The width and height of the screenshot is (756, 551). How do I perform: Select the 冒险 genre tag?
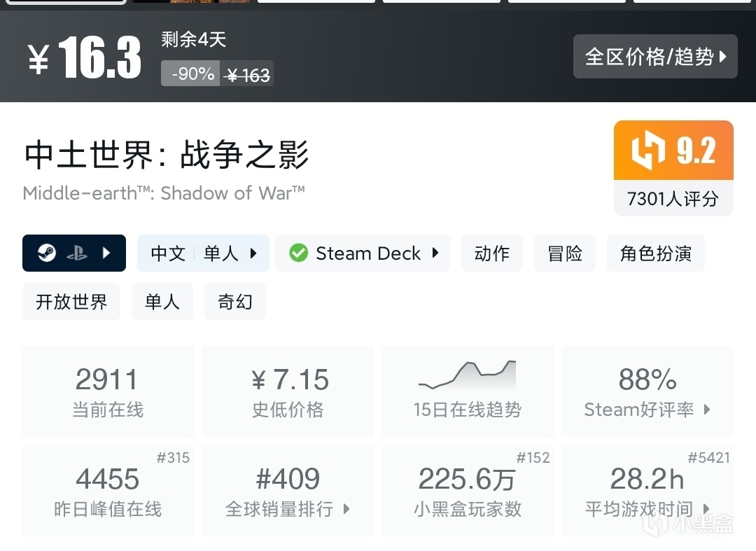point(565,253)
